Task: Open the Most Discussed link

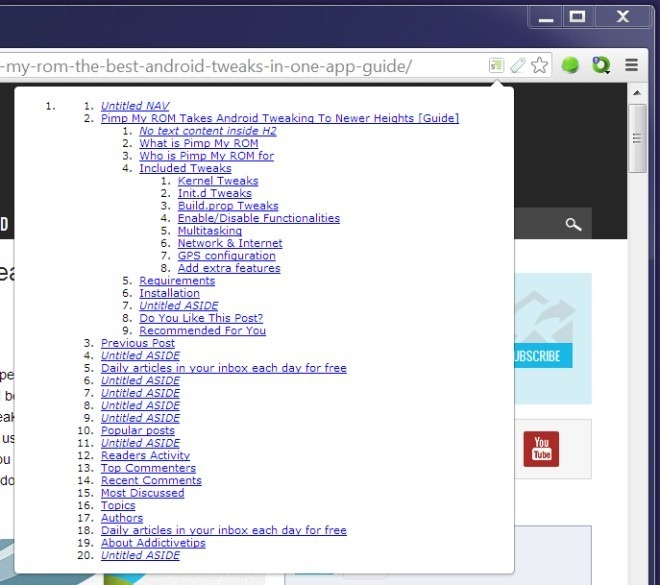Action: pyautogui.click(x=142, y=493)
